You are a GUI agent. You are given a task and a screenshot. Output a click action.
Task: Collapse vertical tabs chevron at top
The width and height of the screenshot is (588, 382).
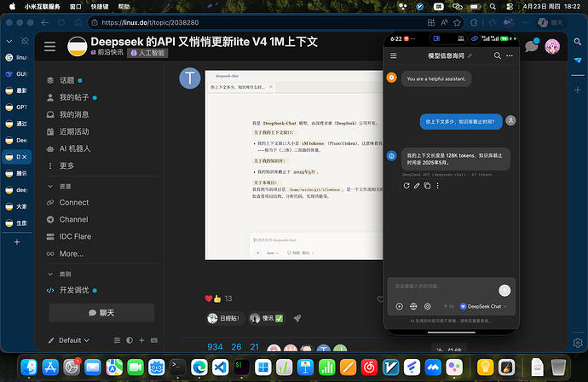(9, 41)
